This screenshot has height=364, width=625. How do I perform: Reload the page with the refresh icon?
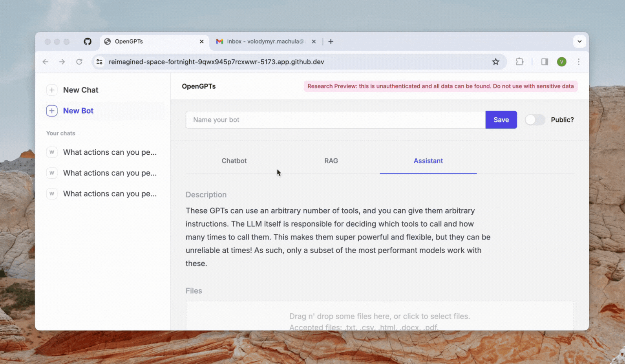pyautogui.click(x=79, y=62)
